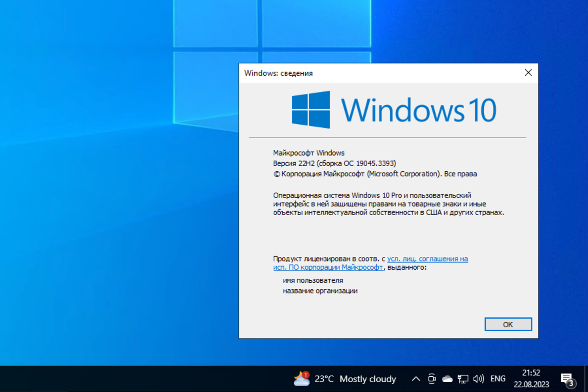Click the 23°C temperature display
The height and width of the screenshot is (392, 588).
point(324,379)
